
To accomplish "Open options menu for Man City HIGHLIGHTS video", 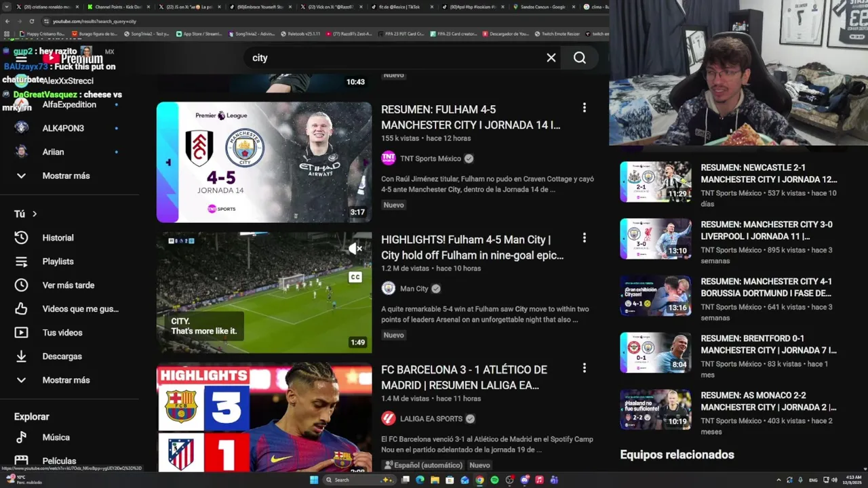I will click(x=584, y=238).
